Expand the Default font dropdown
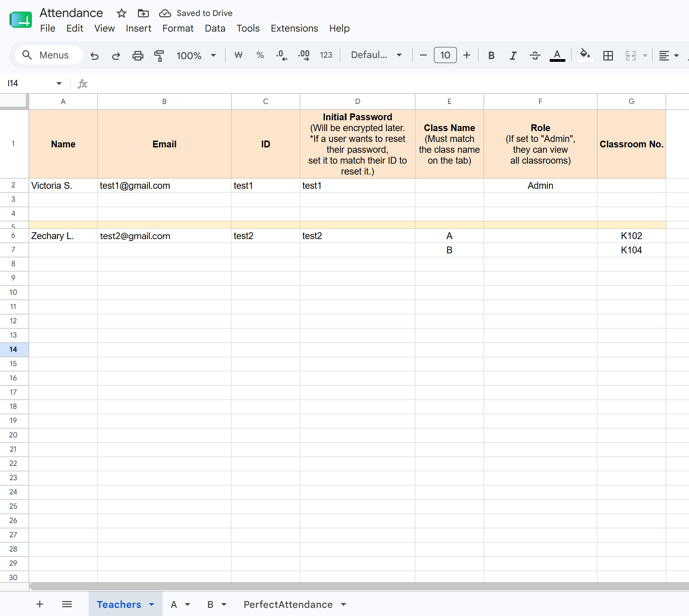 coord(376,55)
